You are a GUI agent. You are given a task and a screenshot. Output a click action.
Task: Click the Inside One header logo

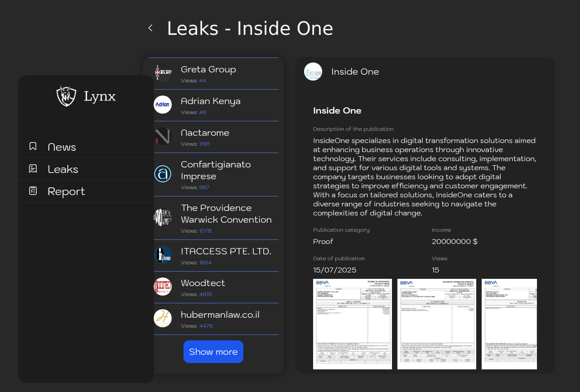[x=313, y=72]
